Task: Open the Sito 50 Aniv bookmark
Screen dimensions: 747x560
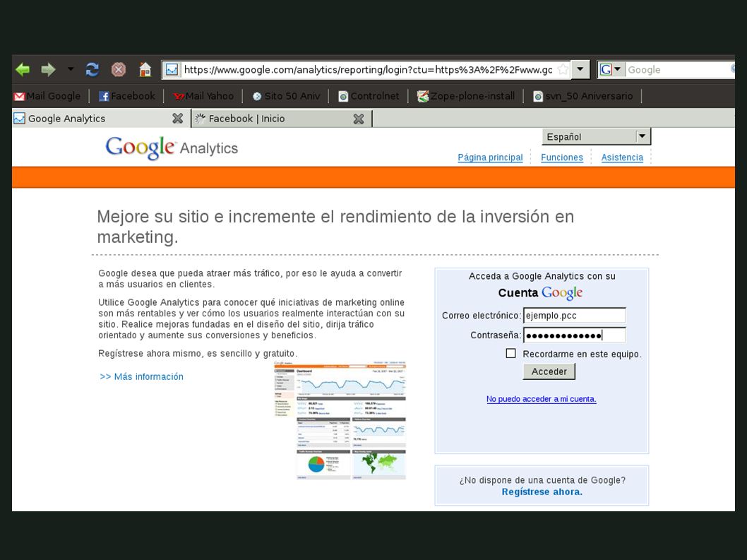Action: [x=286, y=96]
